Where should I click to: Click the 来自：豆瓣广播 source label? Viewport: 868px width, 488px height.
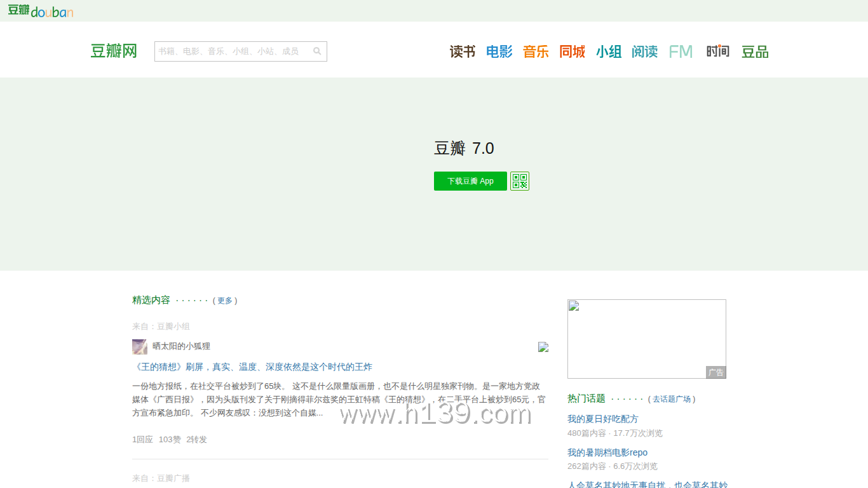161,478
